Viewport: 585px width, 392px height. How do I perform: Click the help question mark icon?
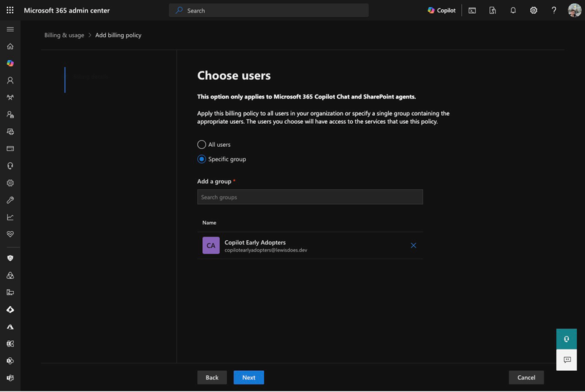554,11
